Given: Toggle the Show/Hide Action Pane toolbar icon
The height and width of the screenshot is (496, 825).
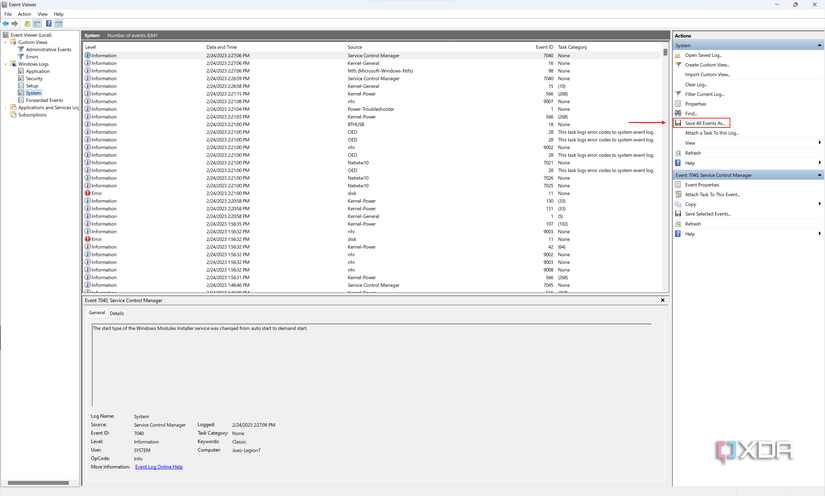Looking at the screenshot, I should coord(58,24).
